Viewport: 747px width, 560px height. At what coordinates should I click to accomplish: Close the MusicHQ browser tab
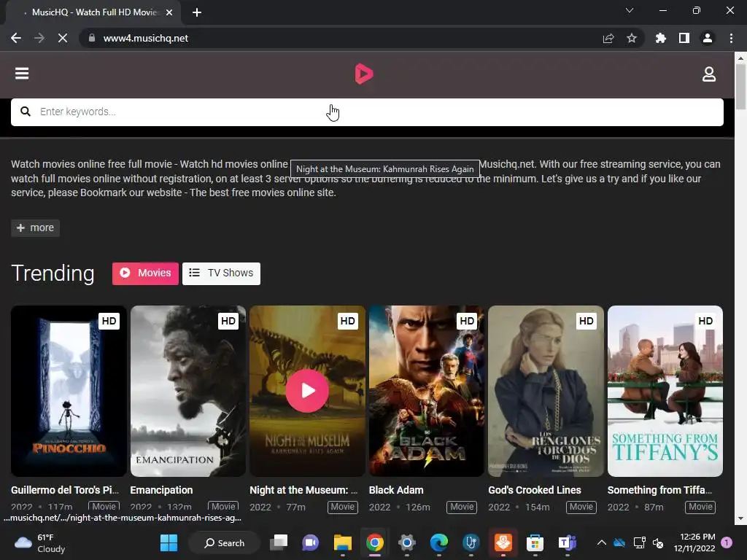(169, 12)
